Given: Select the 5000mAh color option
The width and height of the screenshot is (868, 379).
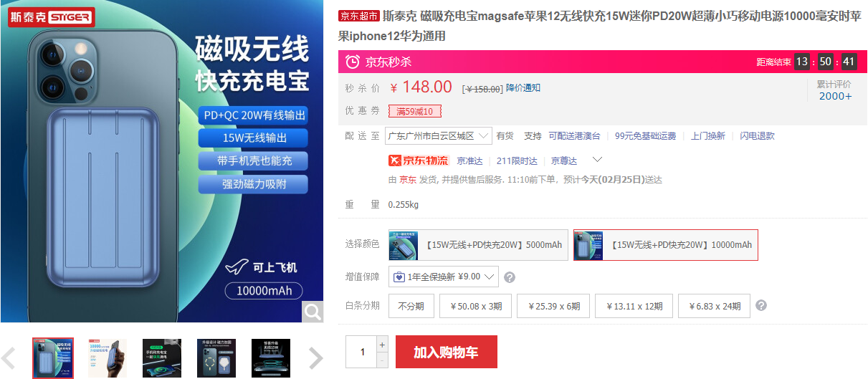Looking at the screenshot, I should coord(477,245).
